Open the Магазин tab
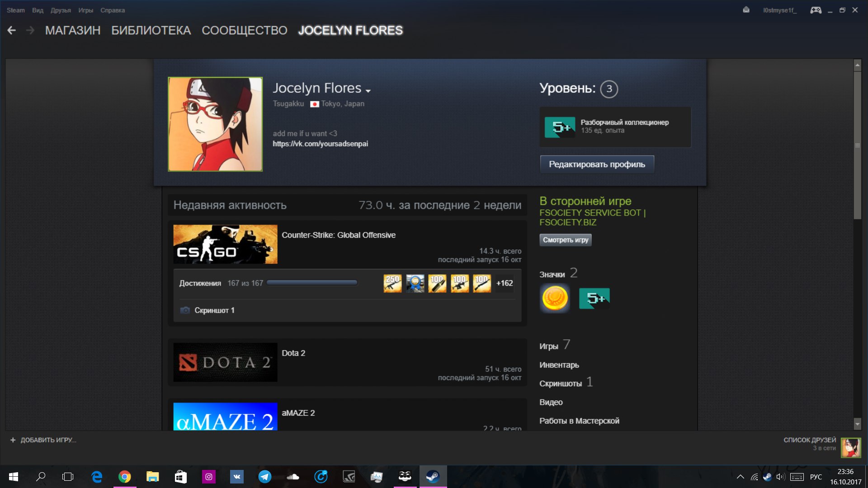 tap(73, 30)
